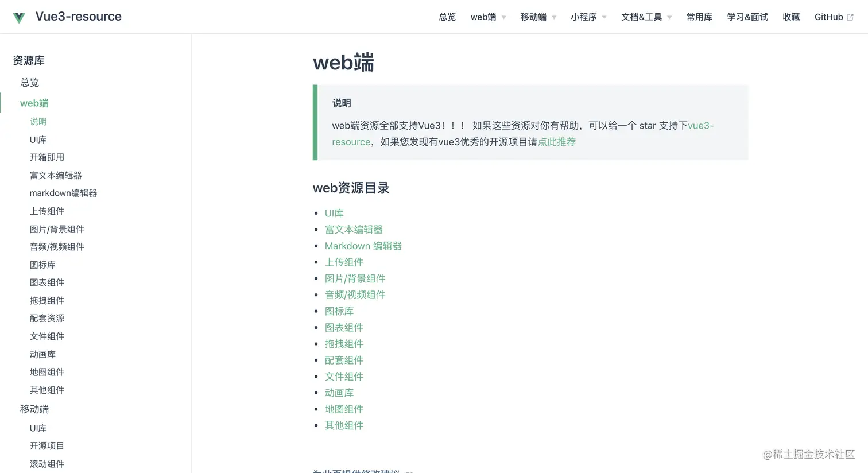Open 常用库 in the top navigation
This screenshot has height=473, width=868.
point(699,17)
